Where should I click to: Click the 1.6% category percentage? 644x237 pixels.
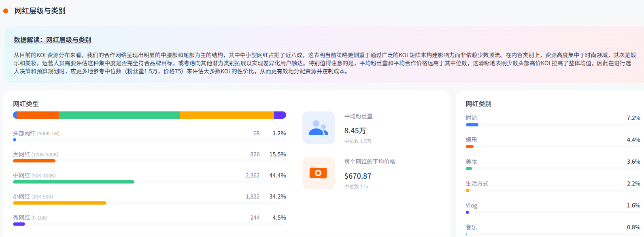(x=633, y=205)
